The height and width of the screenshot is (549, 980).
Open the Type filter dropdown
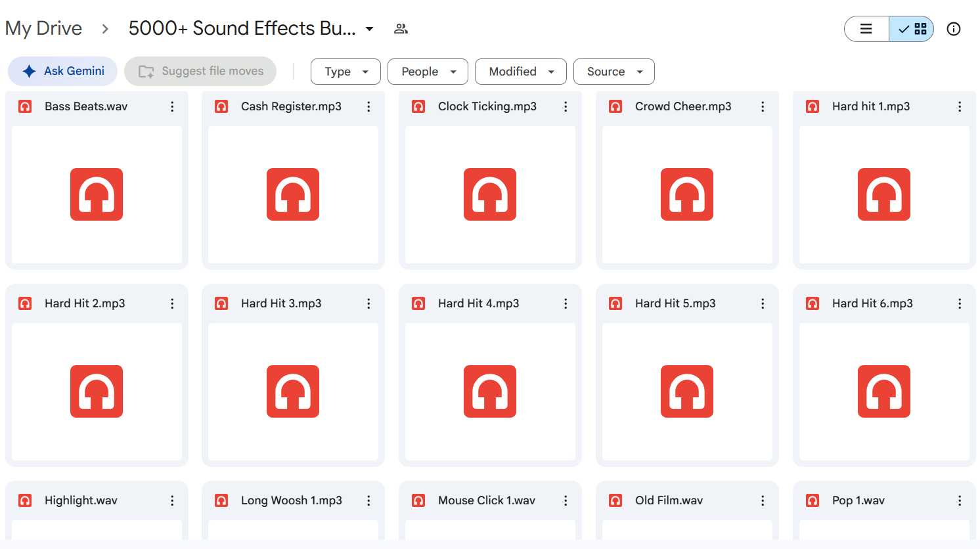coord(345,72)
